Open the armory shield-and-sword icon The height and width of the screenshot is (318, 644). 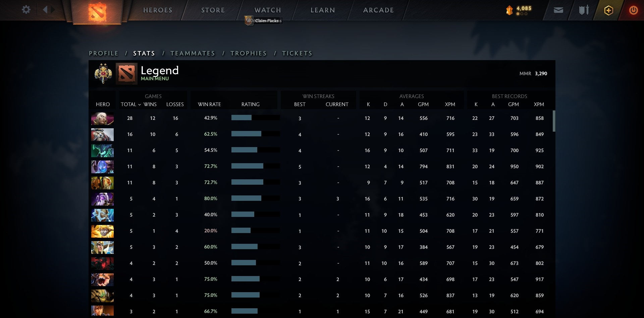point(583,10)
